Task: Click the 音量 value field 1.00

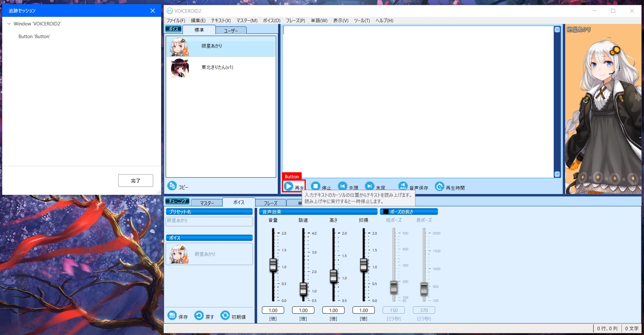Action: (x=273, y=310)
